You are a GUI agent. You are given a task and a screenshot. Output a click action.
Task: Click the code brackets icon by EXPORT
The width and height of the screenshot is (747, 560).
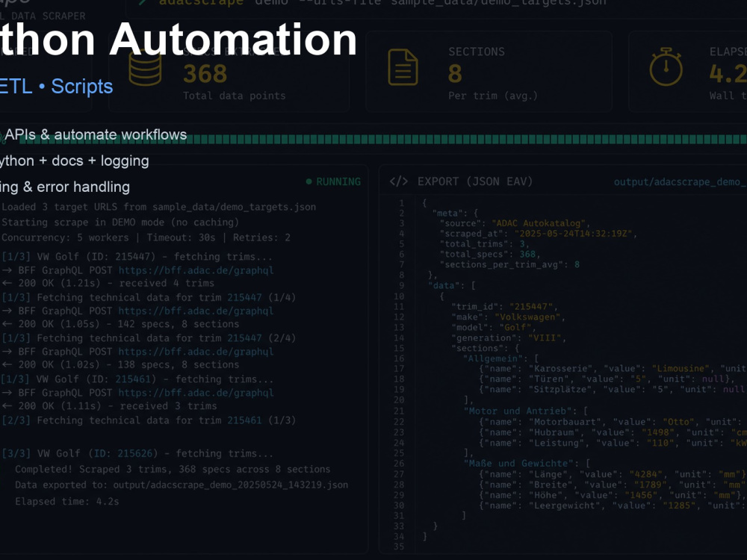click(x=399, y=181)
